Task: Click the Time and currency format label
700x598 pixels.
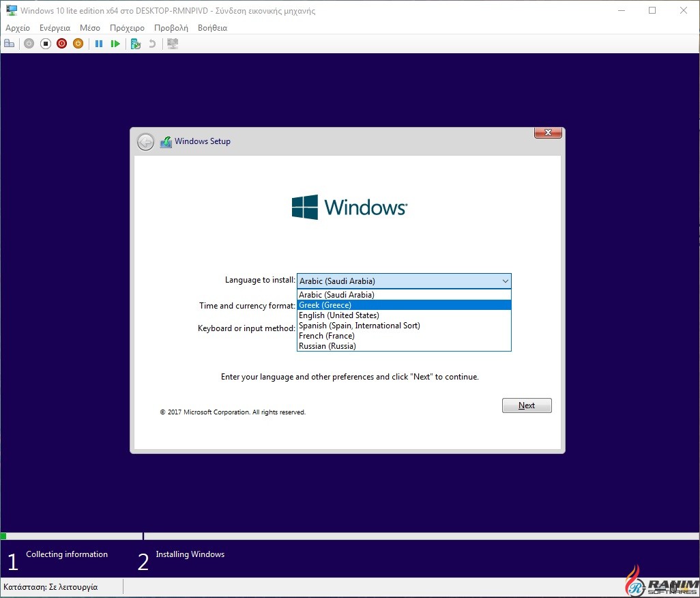Action: coord(248,306)
